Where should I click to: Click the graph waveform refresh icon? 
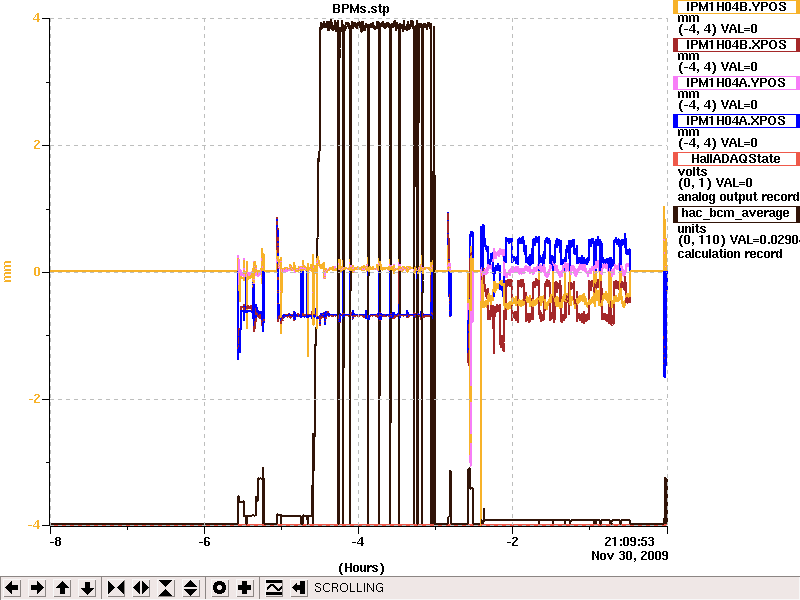point(274,588)
